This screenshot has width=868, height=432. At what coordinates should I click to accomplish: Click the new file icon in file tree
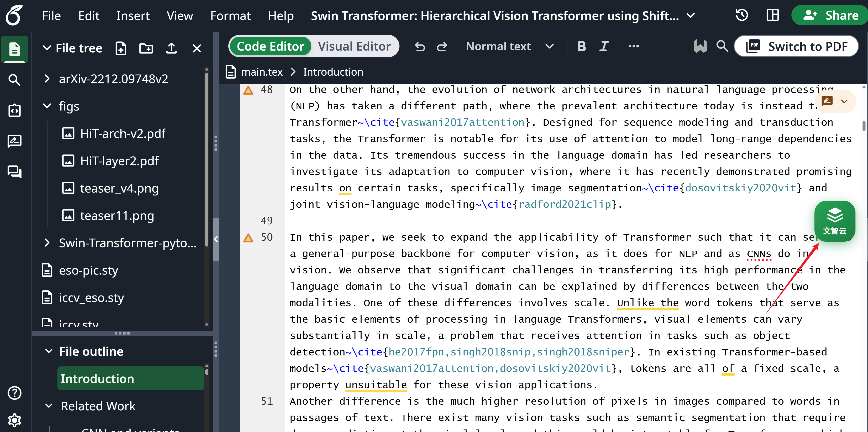pyautogui.click(x=121, y=49)
